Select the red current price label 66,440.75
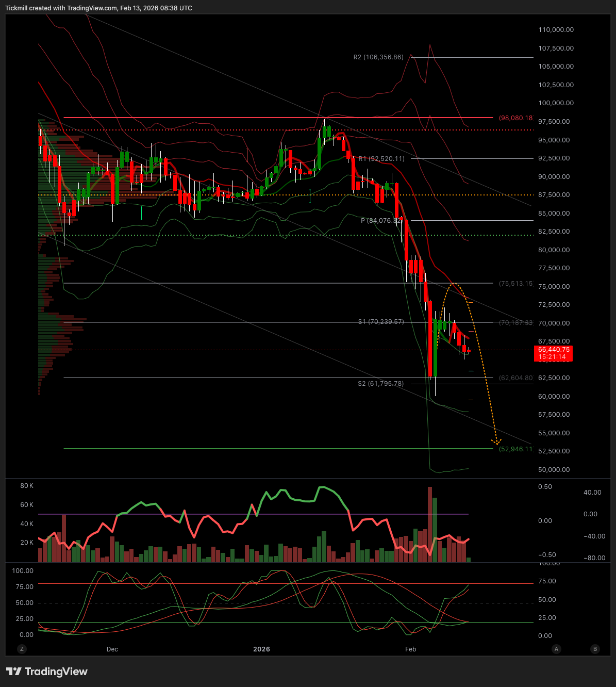Viewport: 616px width, 687px height. coord(554,350)
